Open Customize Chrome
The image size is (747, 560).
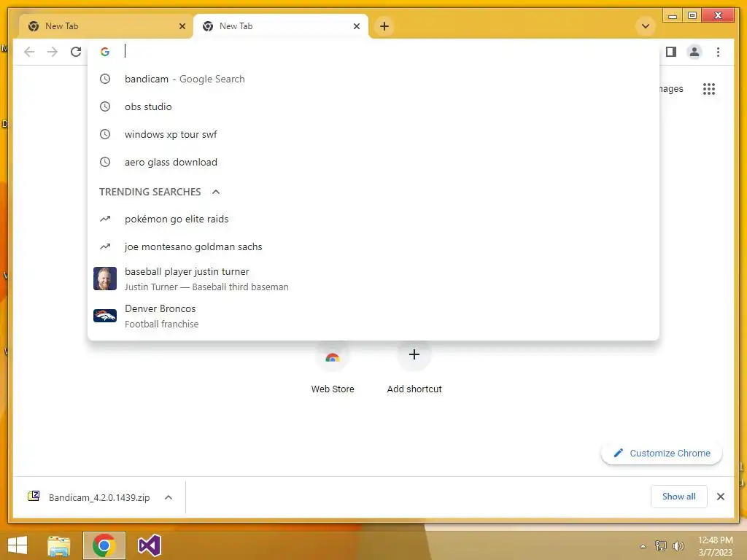coord(662,454)
